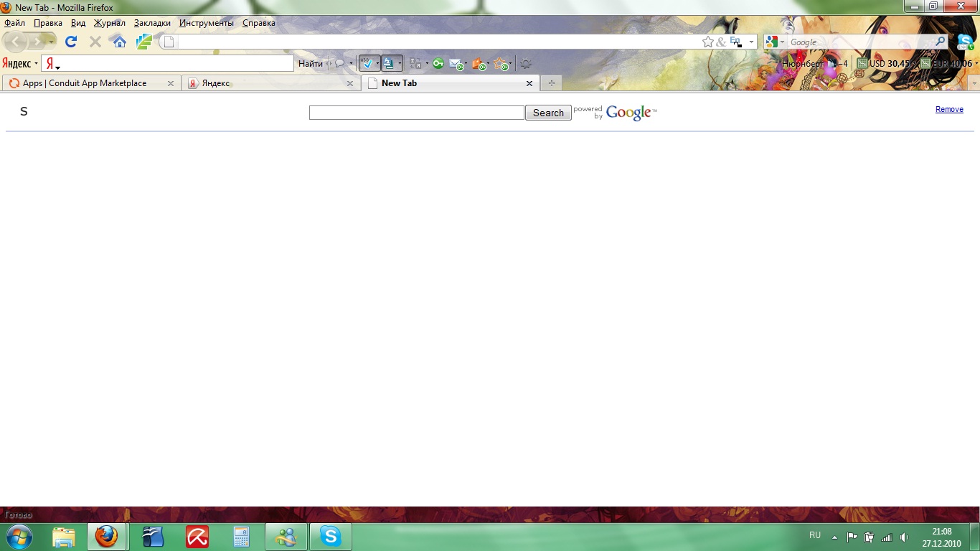This screenshot has width=980, height=551.
Task: Click the Nuremberg weather indicator
Action: [815, 64]
